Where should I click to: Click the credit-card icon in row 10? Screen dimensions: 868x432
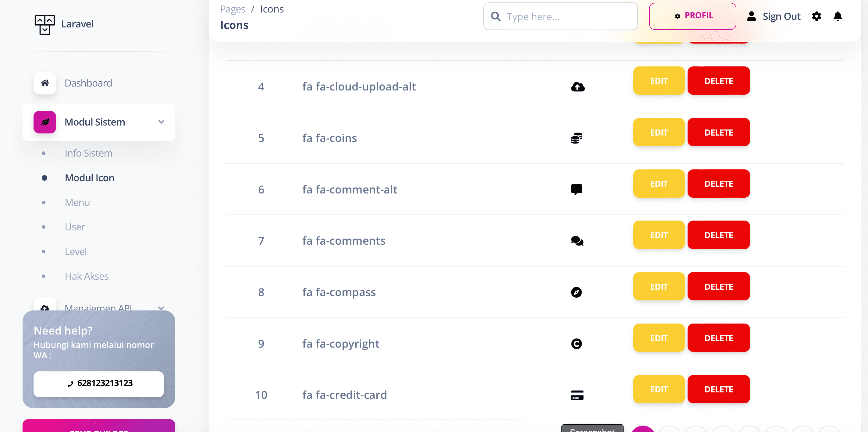(577, 395)
